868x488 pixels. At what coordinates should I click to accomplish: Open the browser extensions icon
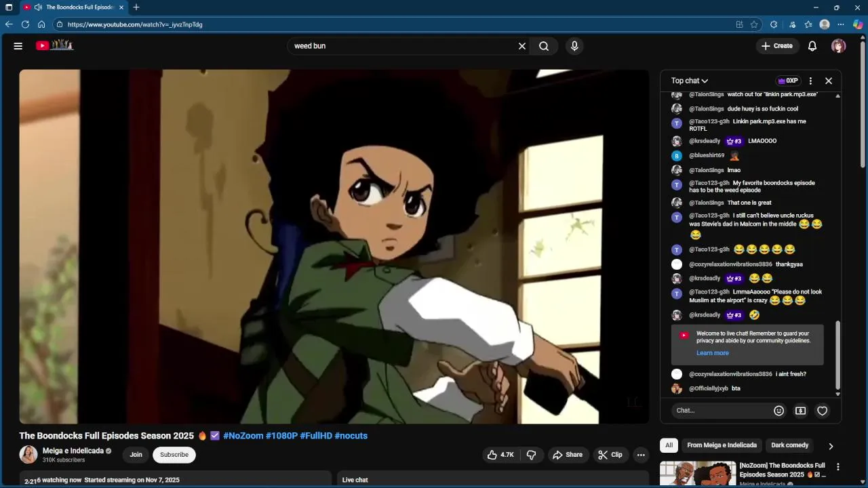click(x=774, y=24)
